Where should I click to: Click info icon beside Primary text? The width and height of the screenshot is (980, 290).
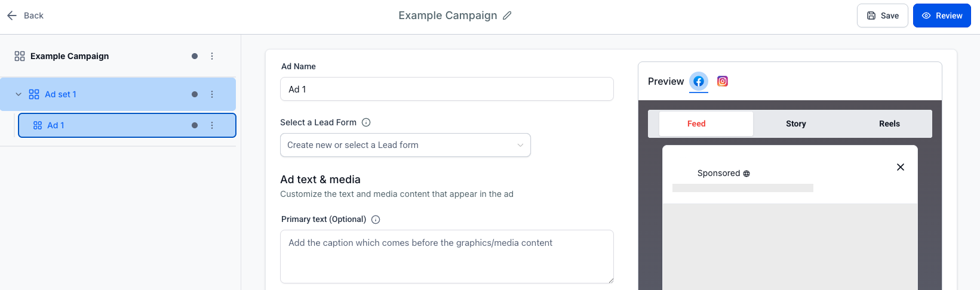(x=376, y=220)
